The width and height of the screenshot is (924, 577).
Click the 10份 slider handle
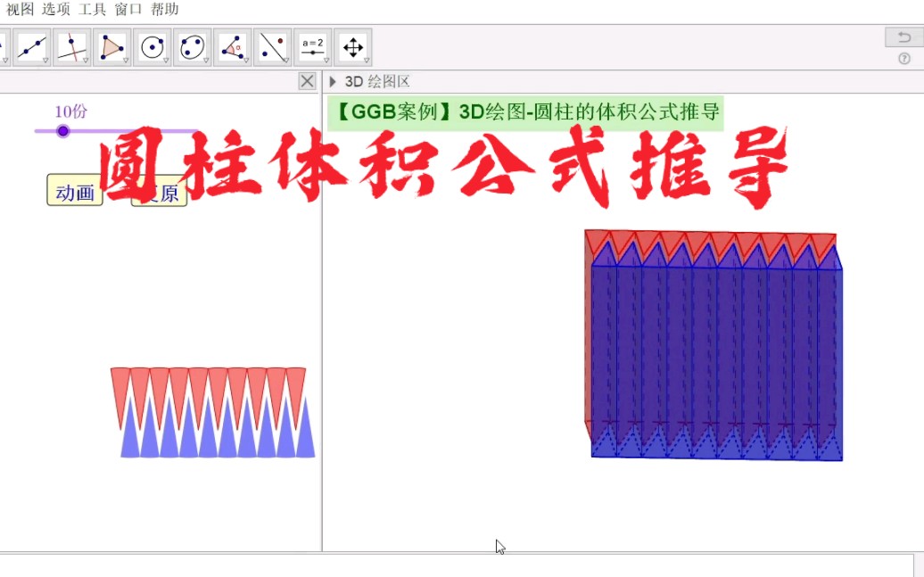(x=62, y=131)
